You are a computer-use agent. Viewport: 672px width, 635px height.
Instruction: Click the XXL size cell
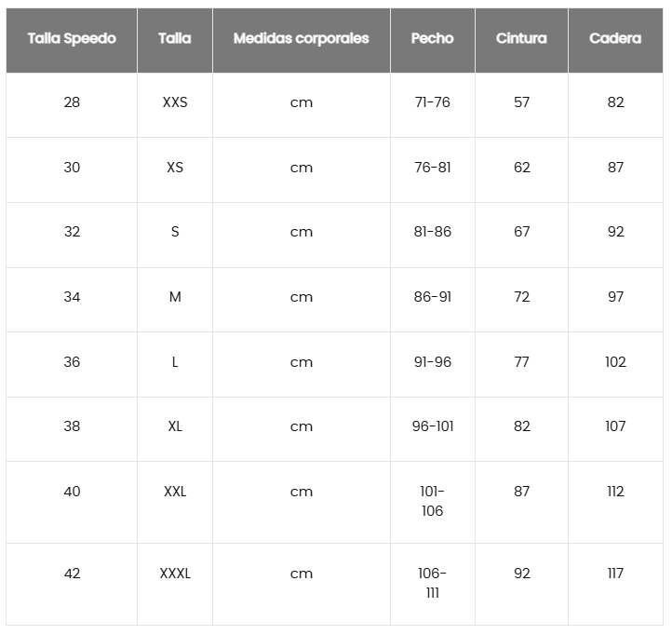[175, 492]
